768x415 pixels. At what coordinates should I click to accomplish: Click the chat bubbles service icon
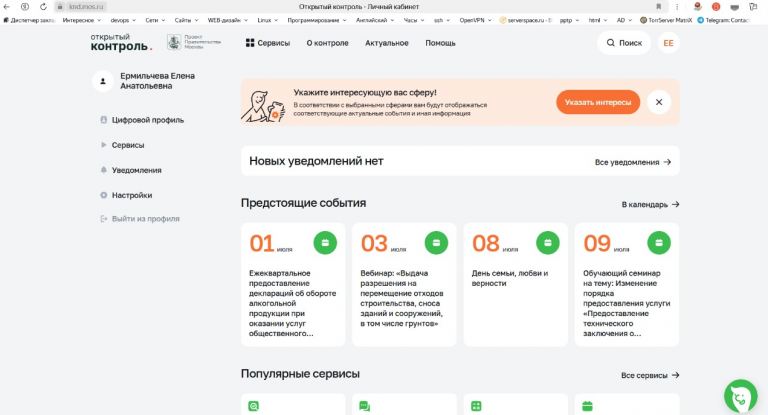pos(364,406)
